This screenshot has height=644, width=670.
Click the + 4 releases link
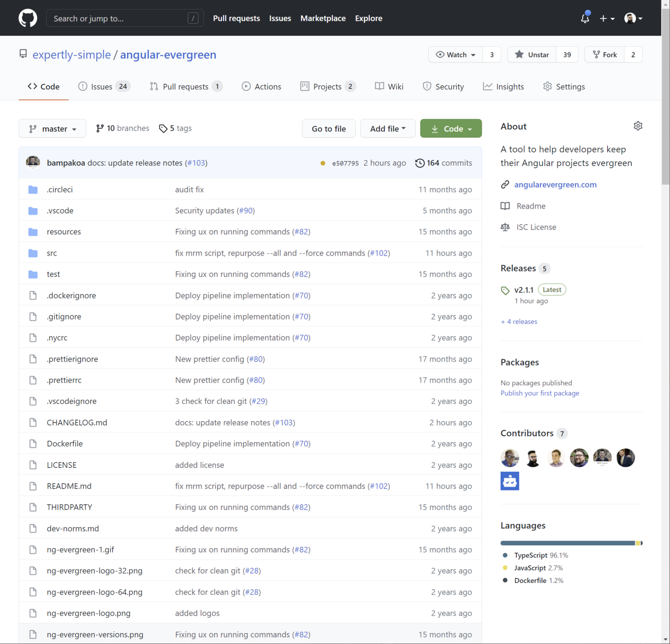click(519, 322)
